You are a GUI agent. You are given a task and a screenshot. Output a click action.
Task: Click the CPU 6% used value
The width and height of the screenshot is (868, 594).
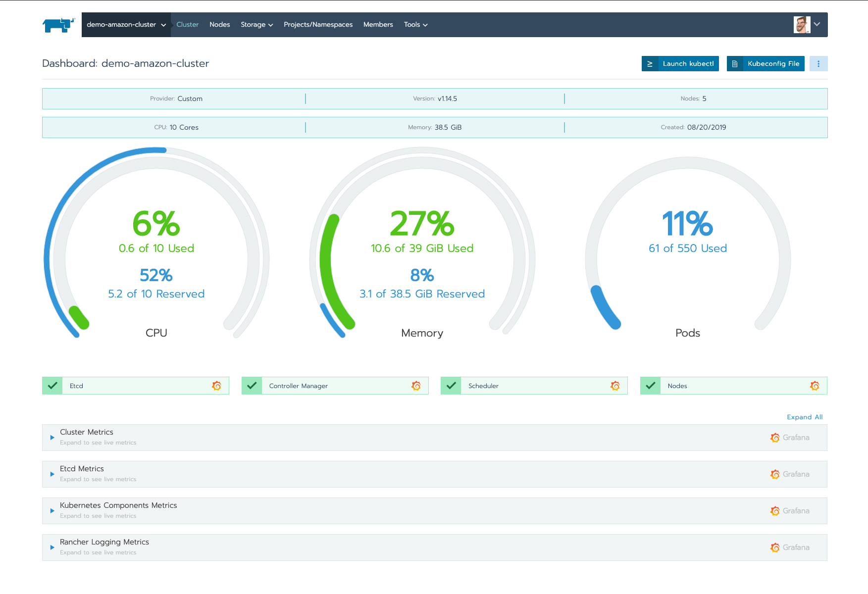click(x=156, y=223)
